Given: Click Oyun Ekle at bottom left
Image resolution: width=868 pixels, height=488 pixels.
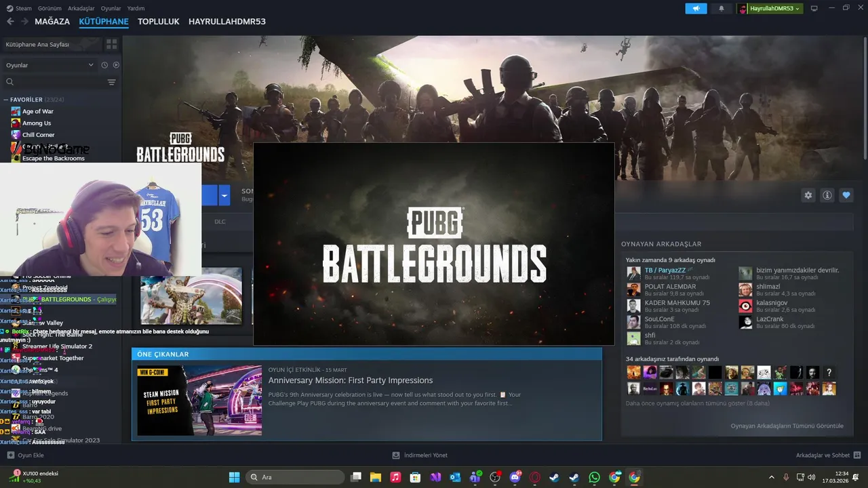Looking at the screenshot, I should 25,455.
